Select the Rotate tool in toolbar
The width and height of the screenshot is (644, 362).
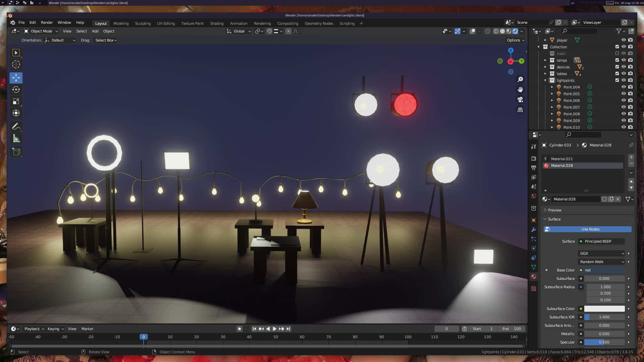point(16,89)
